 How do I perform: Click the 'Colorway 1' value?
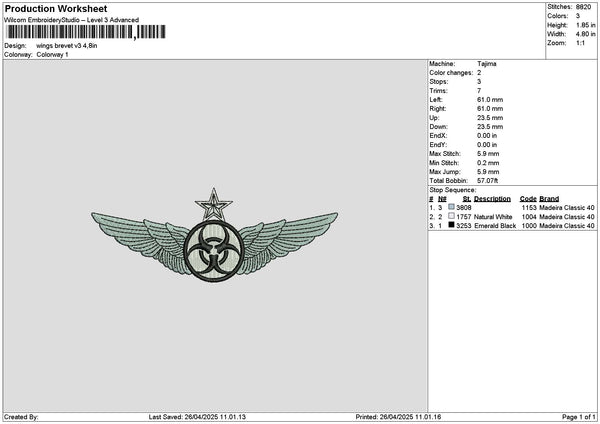coord(52,55)
